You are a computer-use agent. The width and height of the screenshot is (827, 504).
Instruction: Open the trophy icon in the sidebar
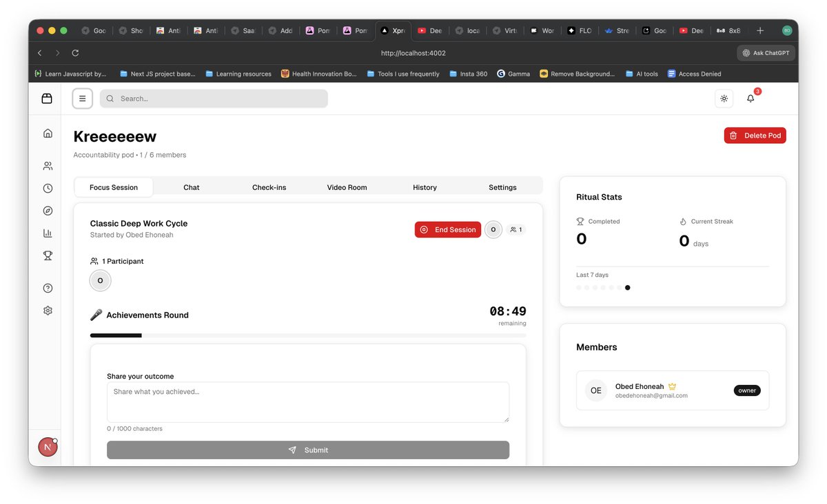(x=48, y=255)
